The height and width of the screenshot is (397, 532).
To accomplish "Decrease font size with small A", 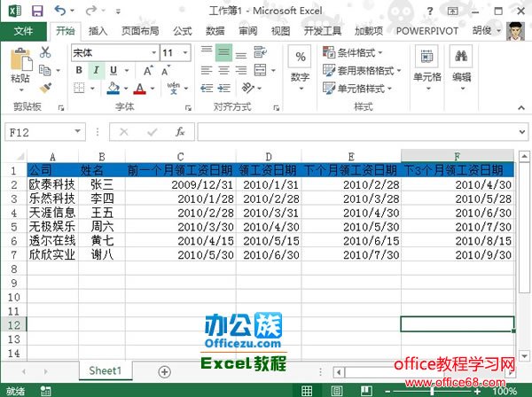I will point(166,71).
